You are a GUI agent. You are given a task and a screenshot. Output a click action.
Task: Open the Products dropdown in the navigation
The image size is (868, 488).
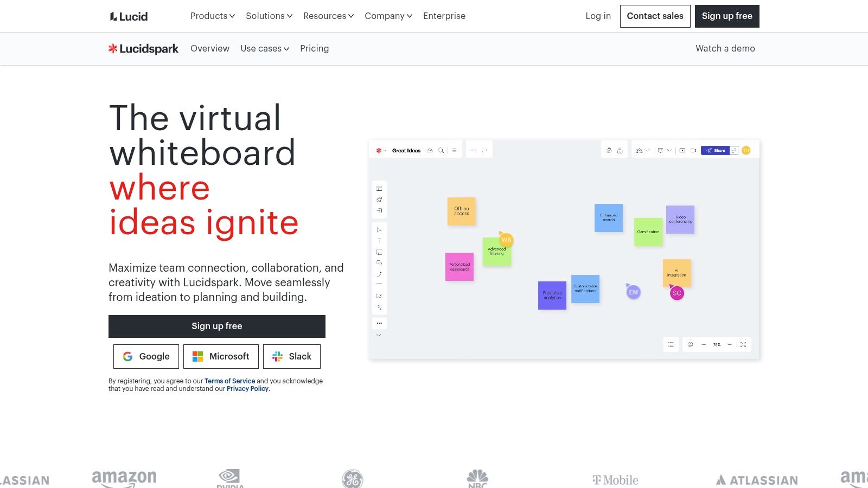point(212,16)
